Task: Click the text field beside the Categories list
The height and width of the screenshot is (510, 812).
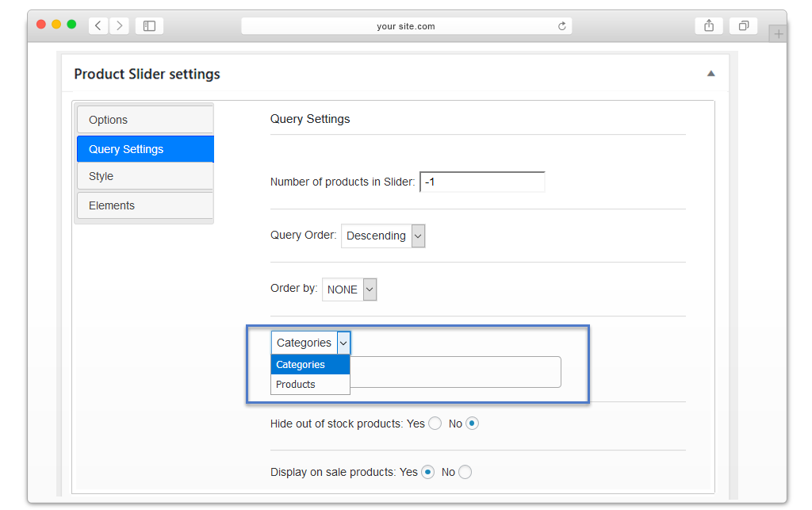Action: pyautogui.click(x=455, y=372)
